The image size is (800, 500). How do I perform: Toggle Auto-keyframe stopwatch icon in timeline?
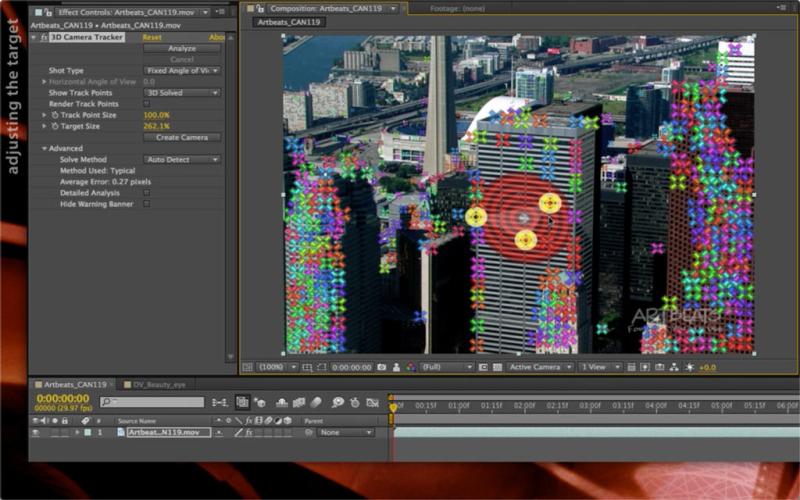click(355, 403)
